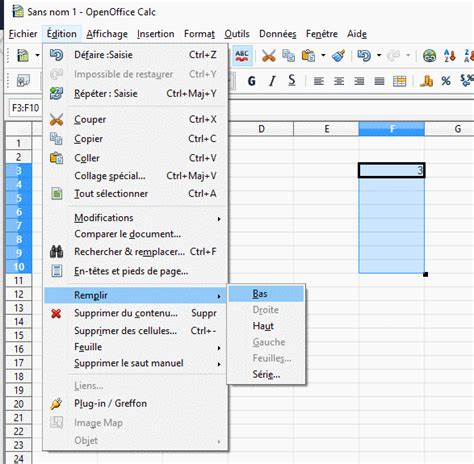Align cell text to the right
This screenshot has width=474, height=464.
[x=359, y=81]
